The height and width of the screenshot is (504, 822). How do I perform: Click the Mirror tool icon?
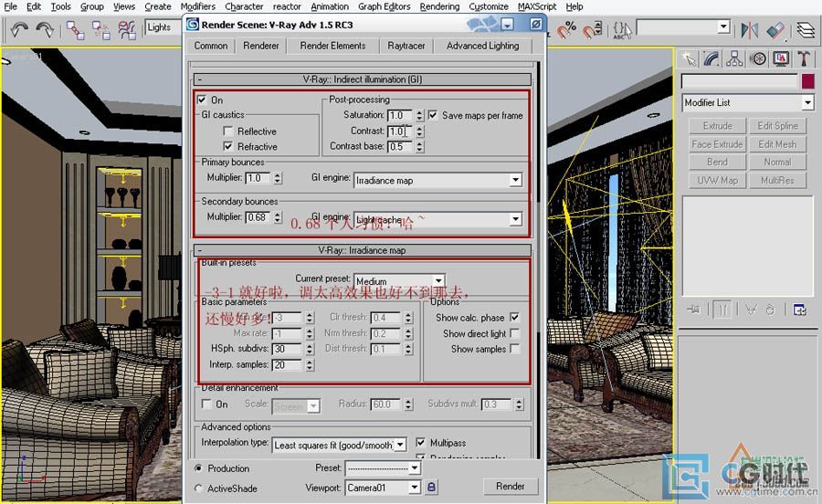tap(749, 30)
